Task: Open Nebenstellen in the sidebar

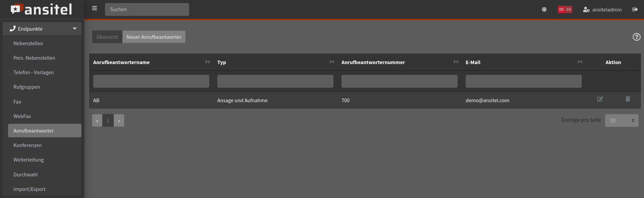Action: tap(28, 43)
